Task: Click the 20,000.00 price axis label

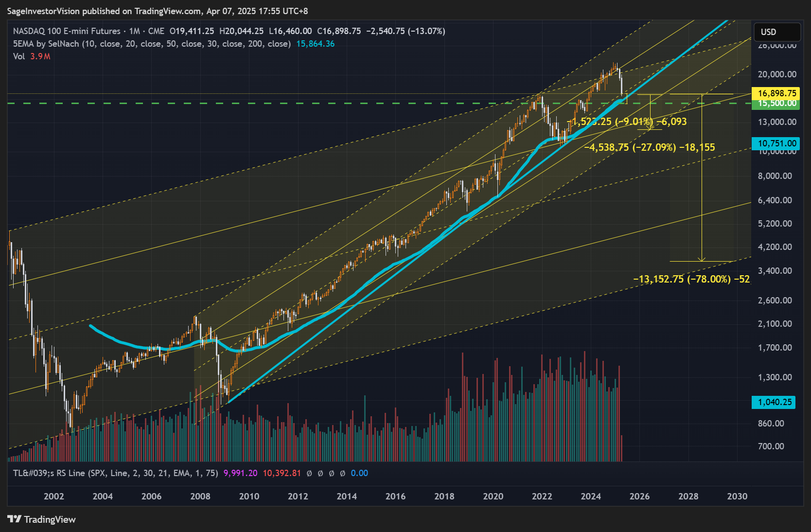Action: click(x=777, y=74)
